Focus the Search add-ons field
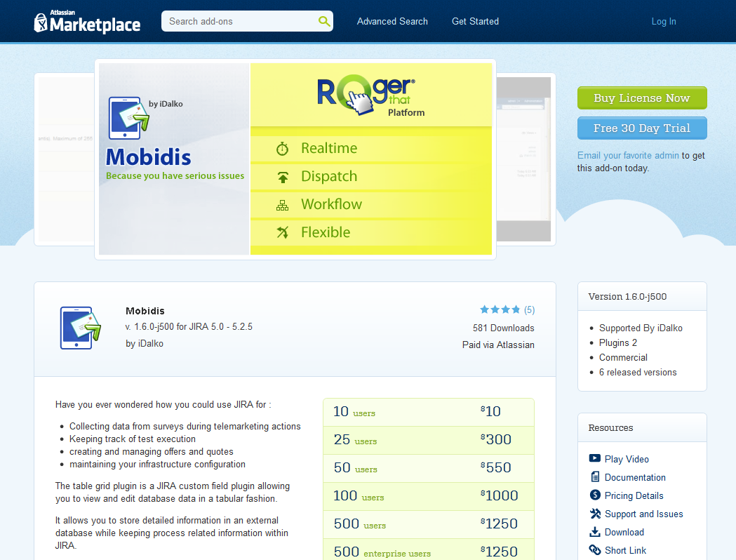The width and height of the screenshot is (736, 560). 239,21
